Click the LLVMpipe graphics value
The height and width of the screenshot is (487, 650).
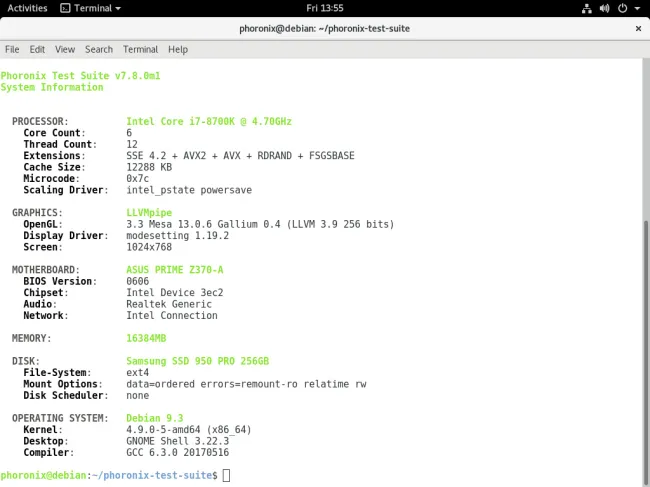(149, 213)
